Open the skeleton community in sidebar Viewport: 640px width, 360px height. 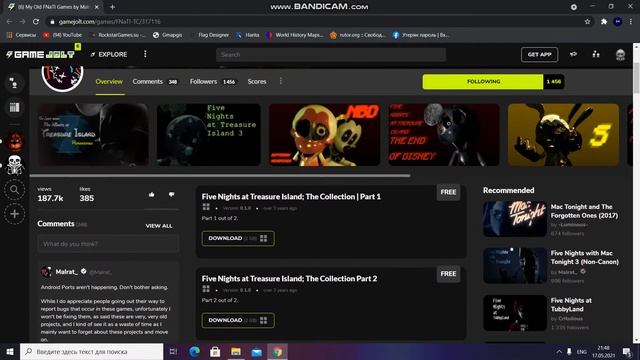click(x=15, y=165)
